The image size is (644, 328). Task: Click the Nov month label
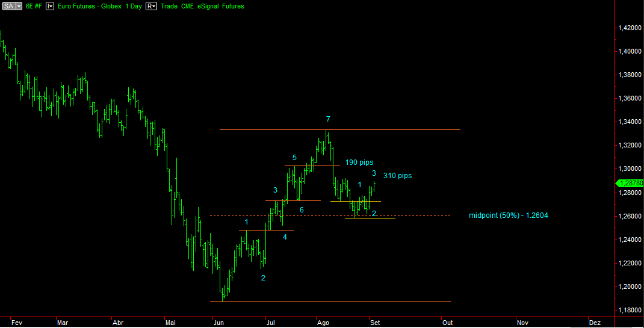[523, 323]
